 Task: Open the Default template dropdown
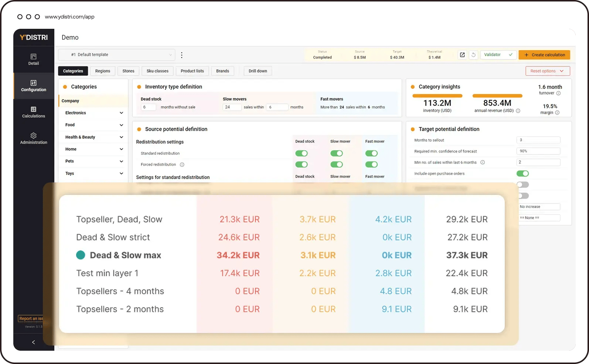116,55
